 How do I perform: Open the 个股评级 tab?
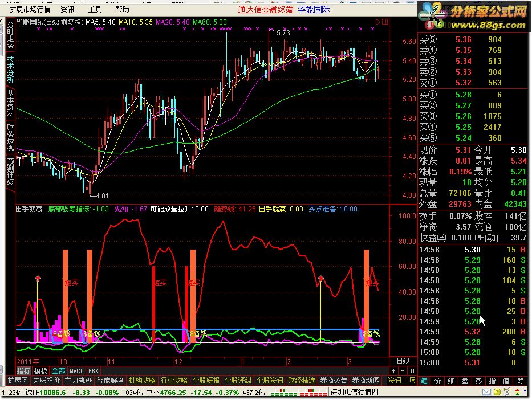[238, 381]
